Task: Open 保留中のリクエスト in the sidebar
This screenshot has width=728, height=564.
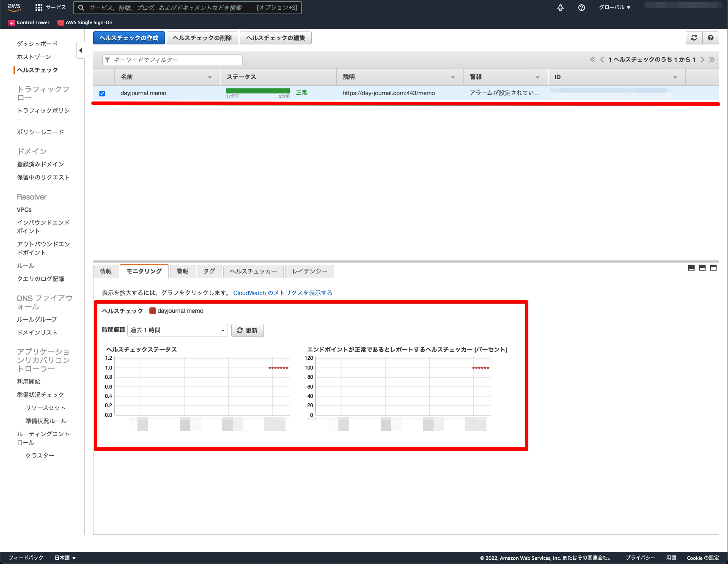Action: tap(43, 177)
